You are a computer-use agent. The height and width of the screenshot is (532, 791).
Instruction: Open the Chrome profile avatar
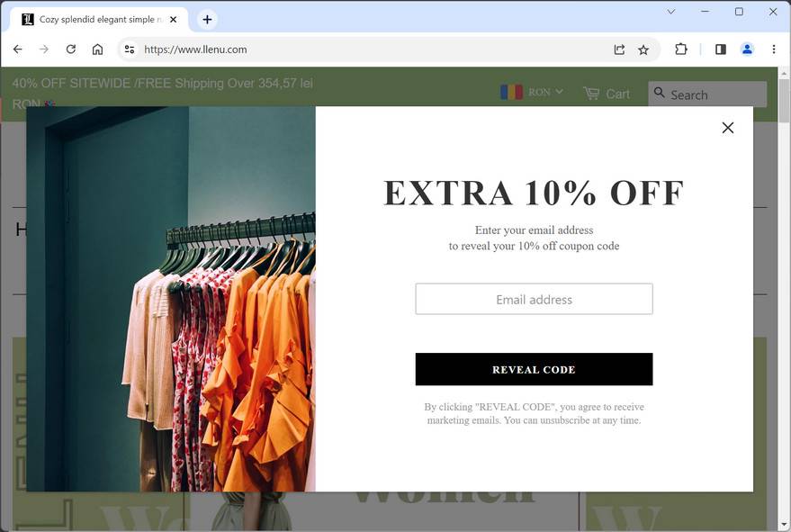pyautogui.click(x=747, y=50)
